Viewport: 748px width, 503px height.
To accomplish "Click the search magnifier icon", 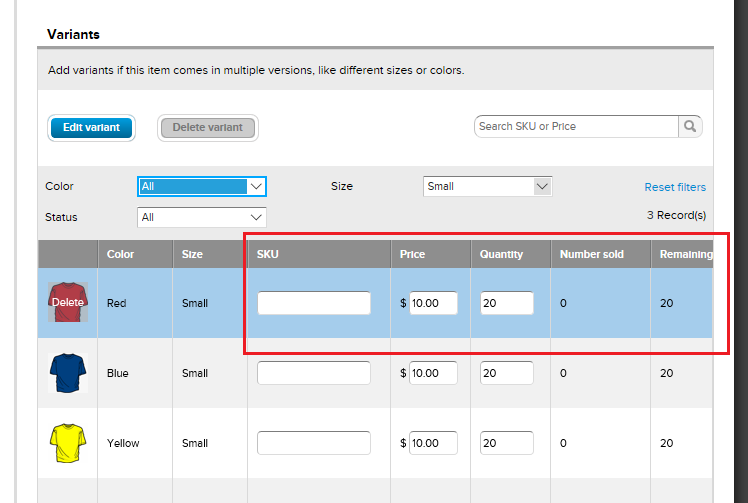I will pyautogui.click(x=690, y=127).
